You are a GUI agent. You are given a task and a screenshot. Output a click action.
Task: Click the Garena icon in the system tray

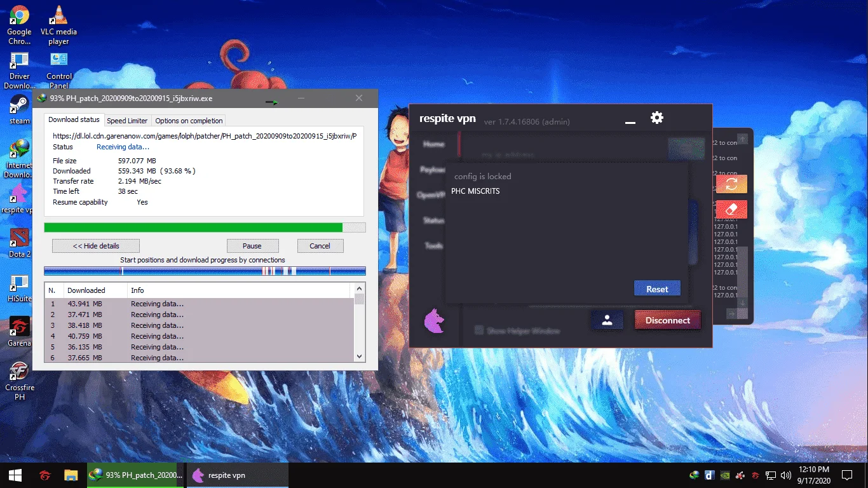tap(755, 475)
